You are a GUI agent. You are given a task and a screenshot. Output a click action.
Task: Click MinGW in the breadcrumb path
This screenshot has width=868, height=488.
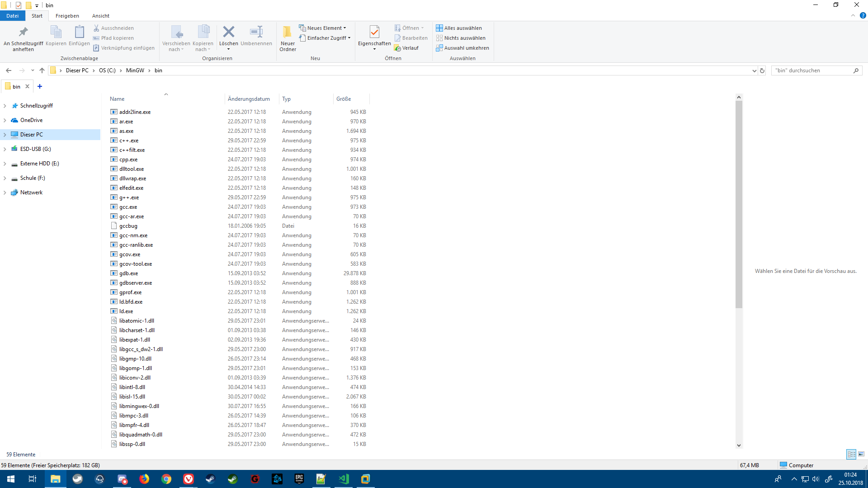click(x=135, y=70)
